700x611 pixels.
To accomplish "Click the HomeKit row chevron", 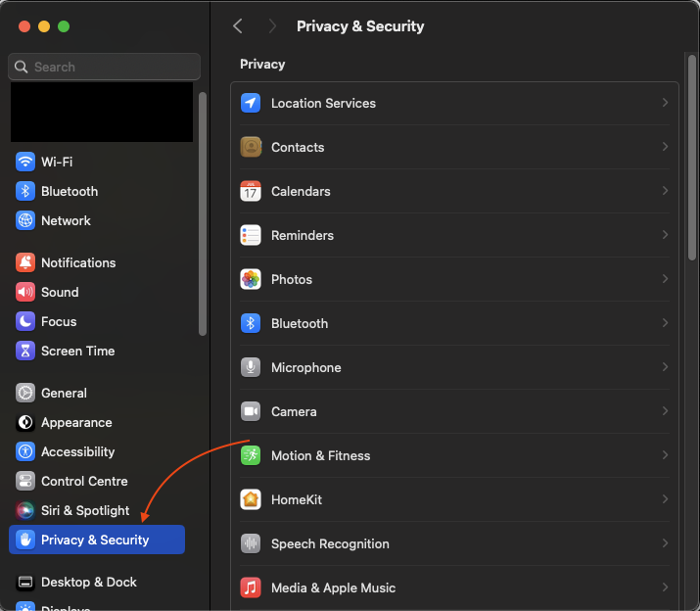I will pos(665,499).
